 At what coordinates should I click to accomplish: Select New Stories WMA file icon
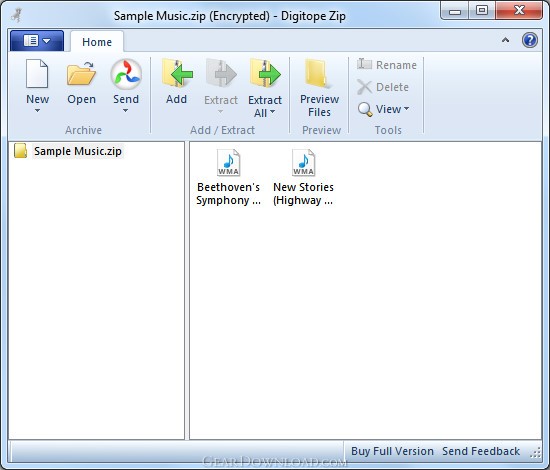tap(303, 162)
